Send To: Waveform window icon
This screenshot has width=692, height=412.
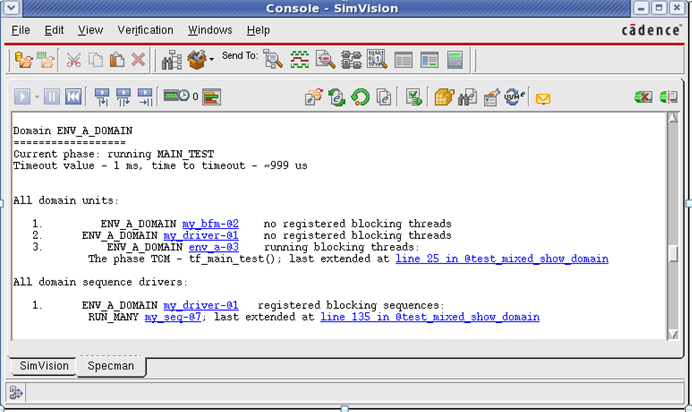point(300,60)
